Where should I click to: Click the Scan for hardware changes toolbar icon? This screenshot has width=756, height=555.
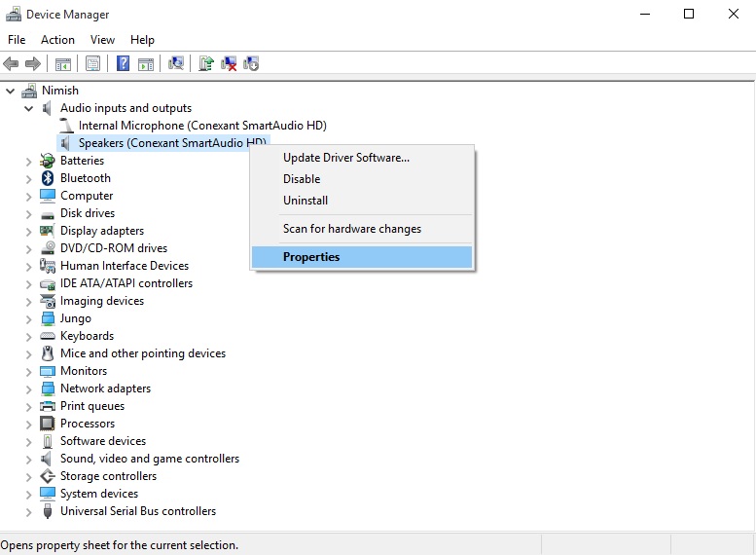[176, 63]
